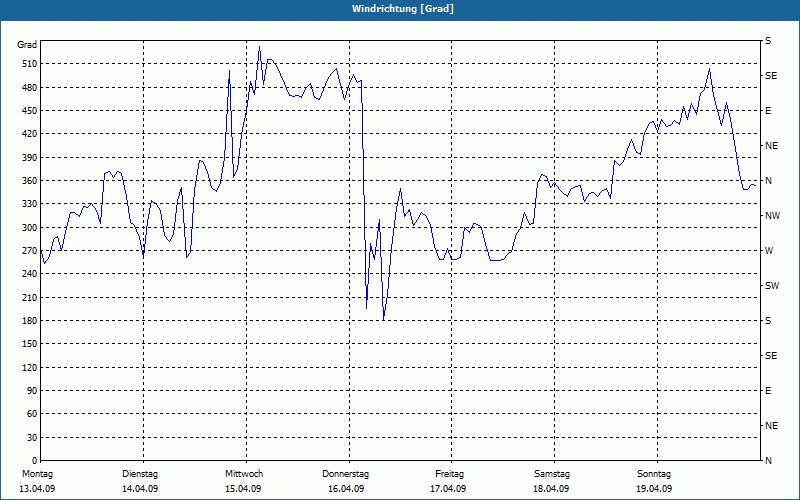800x500 pixels.
Task: Click the 270 degree axis label
Action: point(30,251)
